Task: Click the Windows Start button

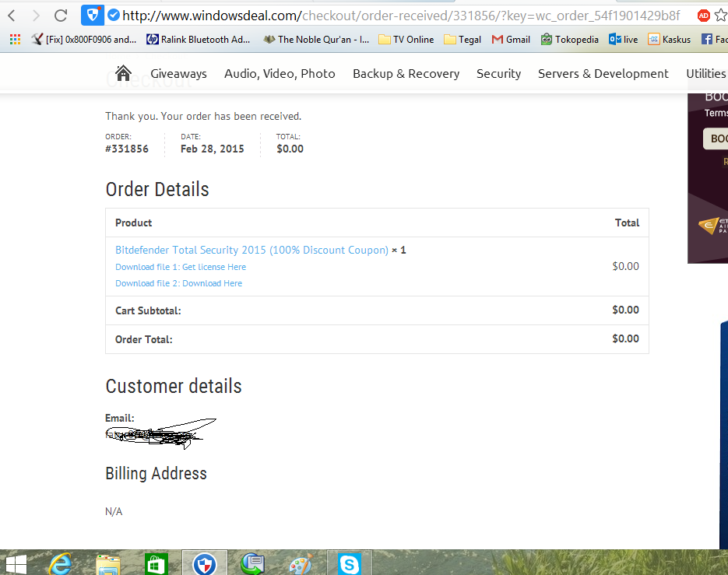Action: [16, 564]
